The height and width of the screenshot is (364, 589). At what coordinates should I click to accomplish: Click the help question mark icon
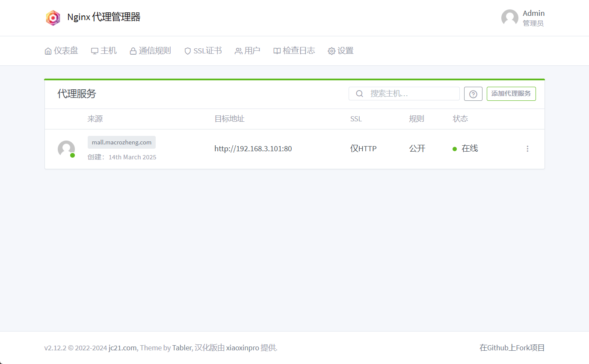coord(473,94)
